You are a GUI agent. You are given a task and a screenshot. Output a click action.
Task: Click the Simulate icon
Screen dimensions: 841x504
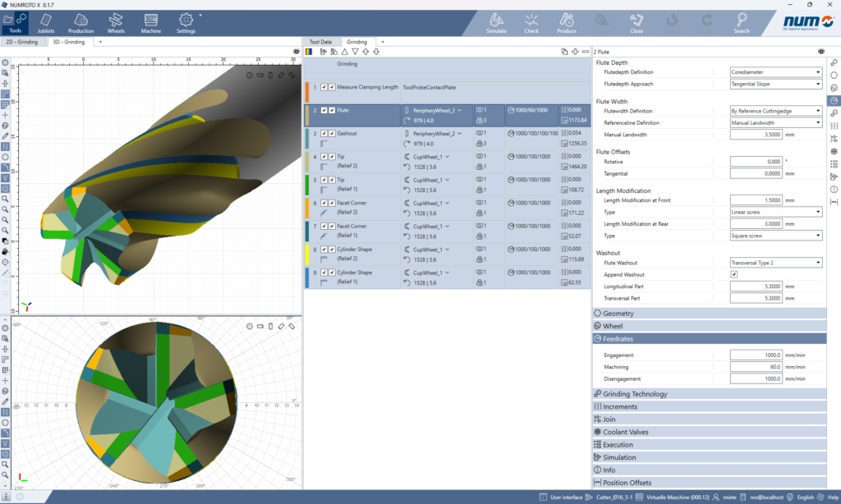point(496,22)
